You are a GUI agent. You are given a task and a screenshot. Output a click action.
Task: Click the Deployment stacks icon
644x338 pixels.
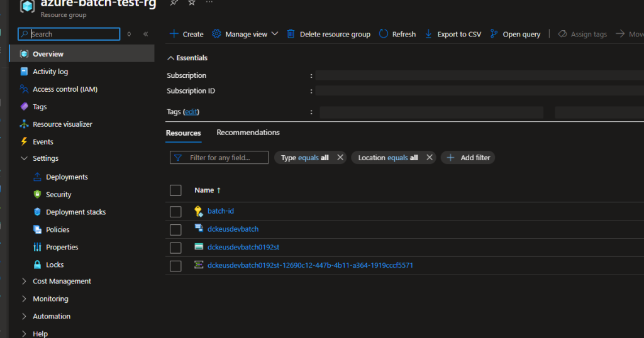coord(37,212)
